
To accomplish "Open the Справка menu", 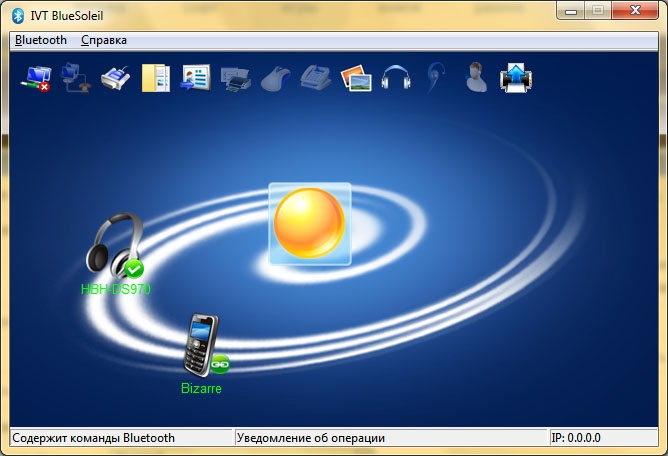I will click(104, 40).
